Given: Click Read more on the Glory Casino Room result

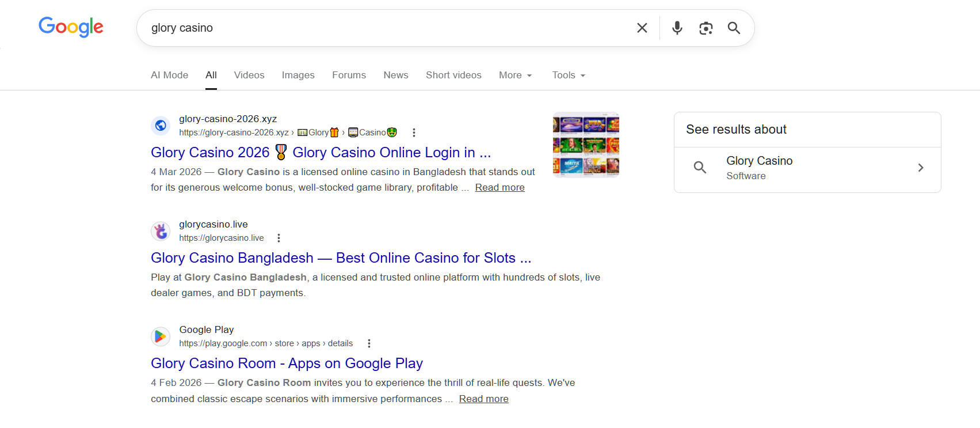Looking at the screenshot, I should pyautogui.click(x=483, y=399).
